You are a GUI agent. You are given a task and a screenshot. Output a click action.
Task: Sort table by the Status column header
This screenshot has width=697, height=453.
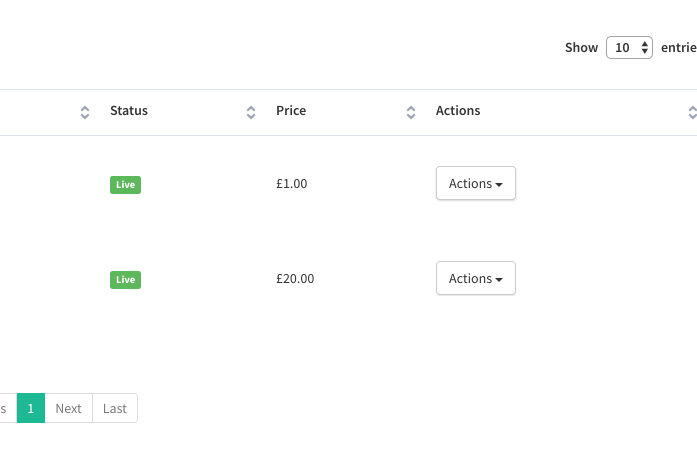(129, 111)
